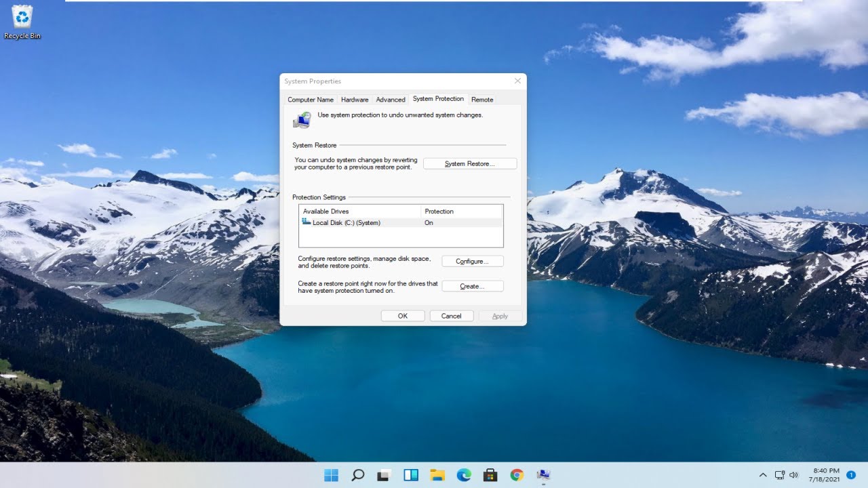Launch Microsoft Edge from taskbar
Image resolution: width=868 pixels, height=488 pixels.
click(464, 475)
